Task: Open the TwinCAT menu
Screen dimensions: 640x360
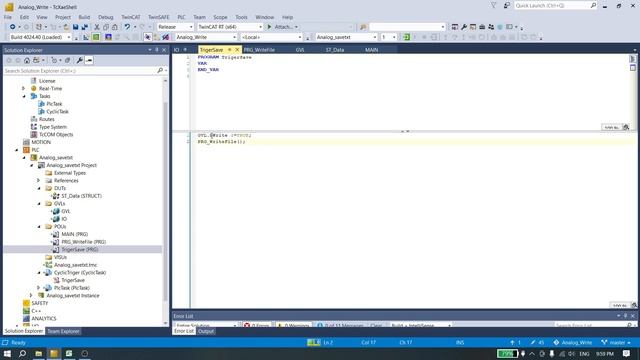Action: (131, 17)
